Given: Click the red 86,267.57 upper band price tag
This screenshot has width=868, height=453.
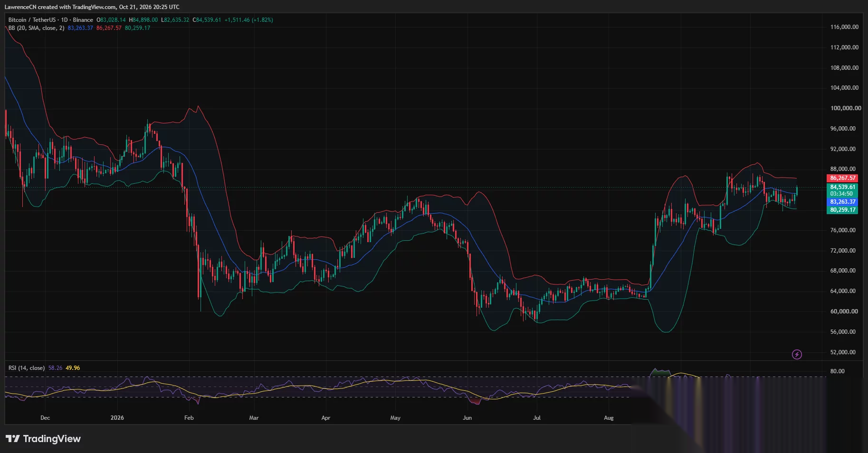Looking at the screenshot, I should click(842, 178).
